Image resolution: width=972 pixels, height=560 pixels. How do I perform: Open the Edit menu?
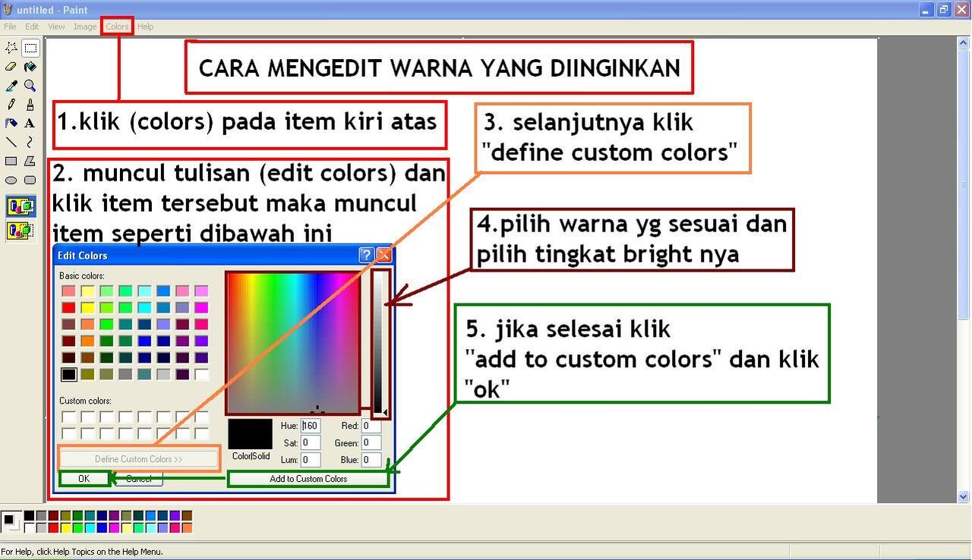32,27
